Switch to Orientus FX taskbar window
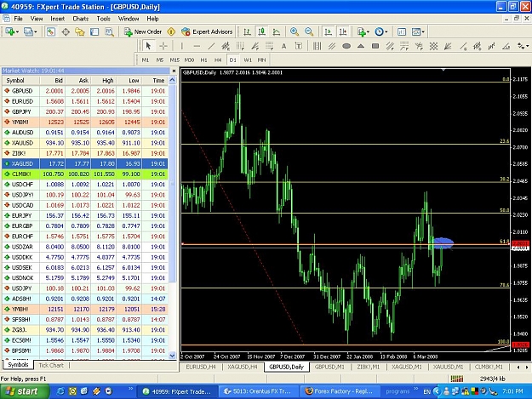The height and width of the screenshot is (399, 532). coord(259,391)
